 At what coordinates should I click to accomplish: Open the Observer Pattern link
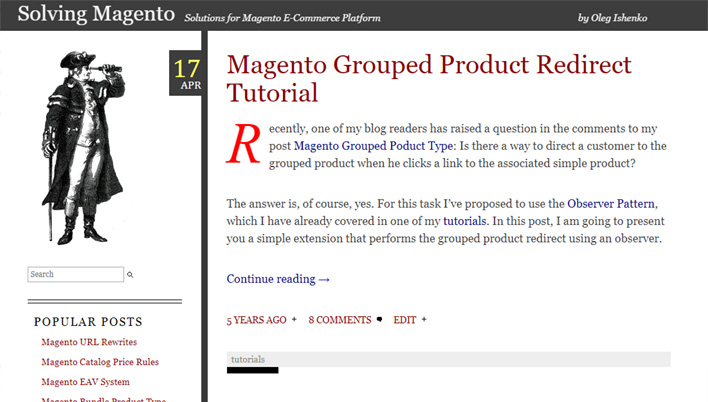pos(610,204)
